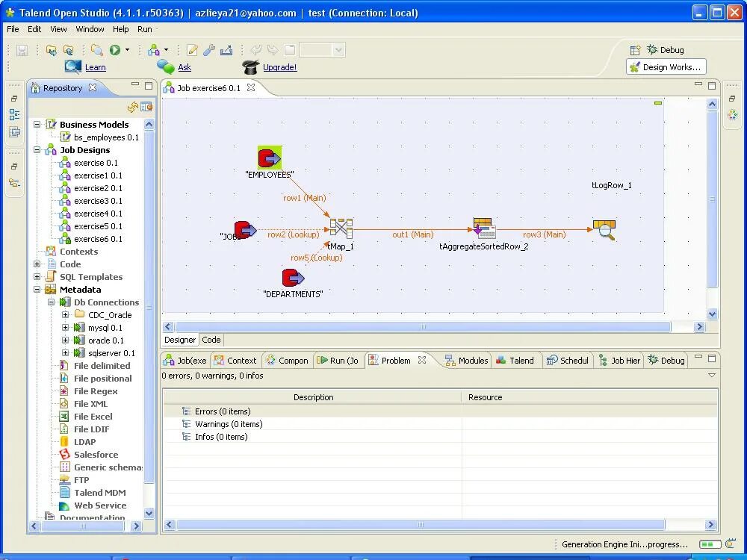Maximize the Repository panel

click(x=149, y=86)
